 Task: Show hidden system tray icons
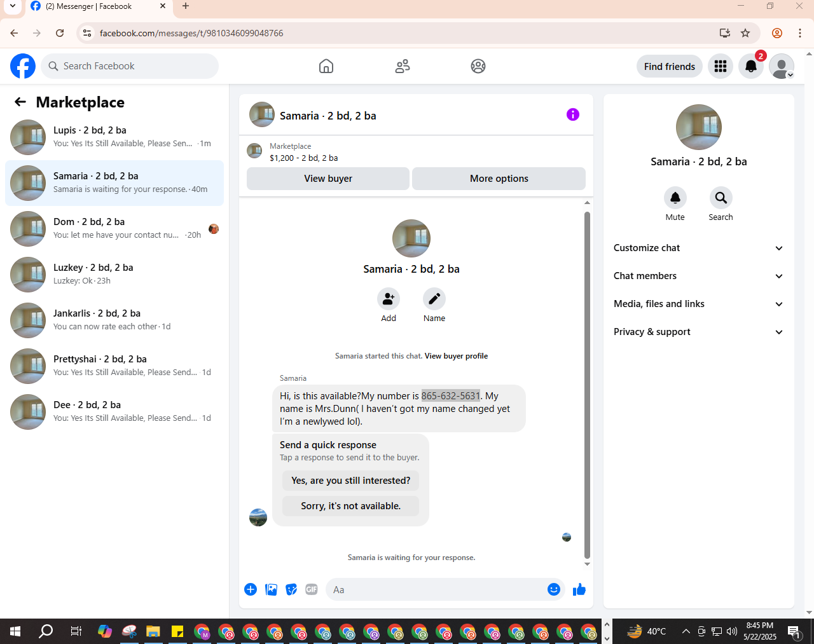686,631
